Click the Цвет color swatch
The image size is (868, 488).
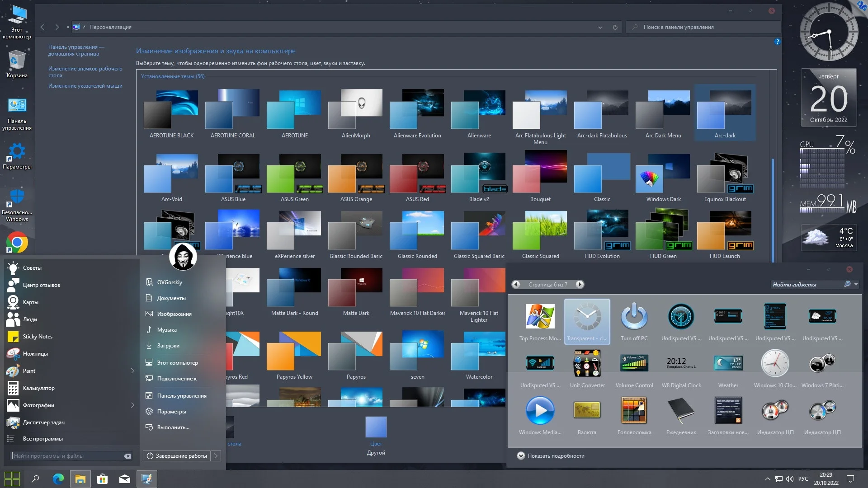pos(376,427)
